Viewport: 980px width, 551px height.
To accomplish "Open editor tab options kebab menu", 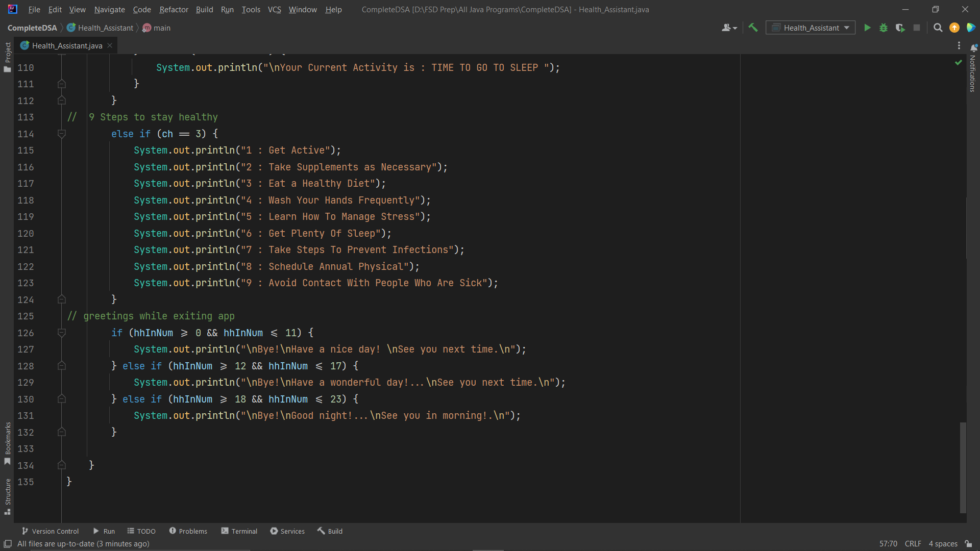I will (959, 45).
